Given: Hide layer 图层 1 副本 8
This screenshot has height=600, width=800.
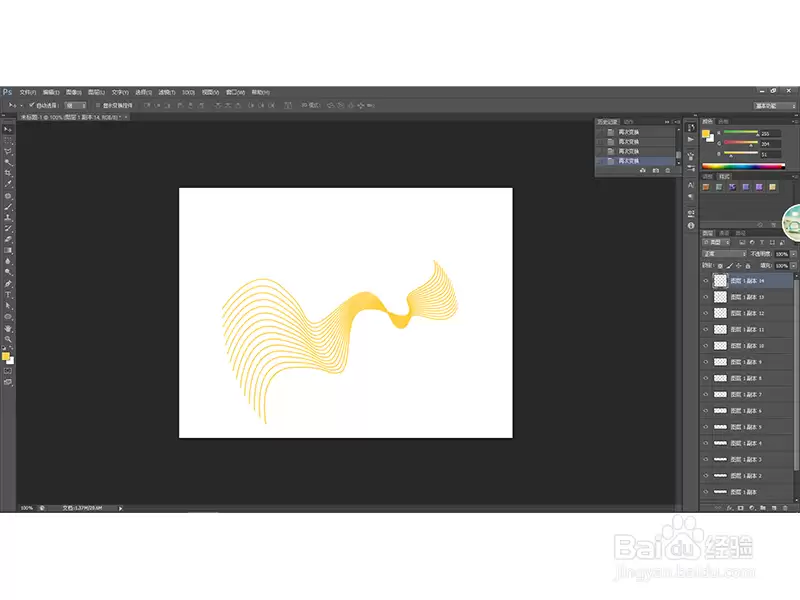Looking at the screenshot, I should (x=706, y=378).
